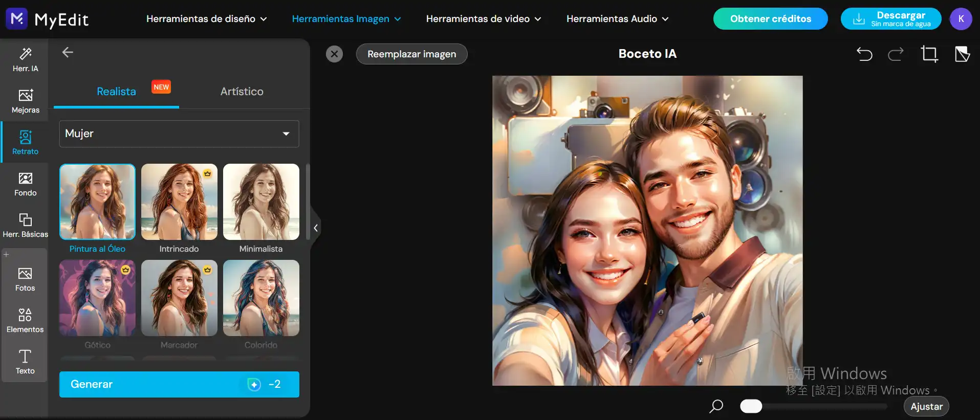Open the Herr. IA magic wand tools
980x420 pixels.
(x=25, y=59)
